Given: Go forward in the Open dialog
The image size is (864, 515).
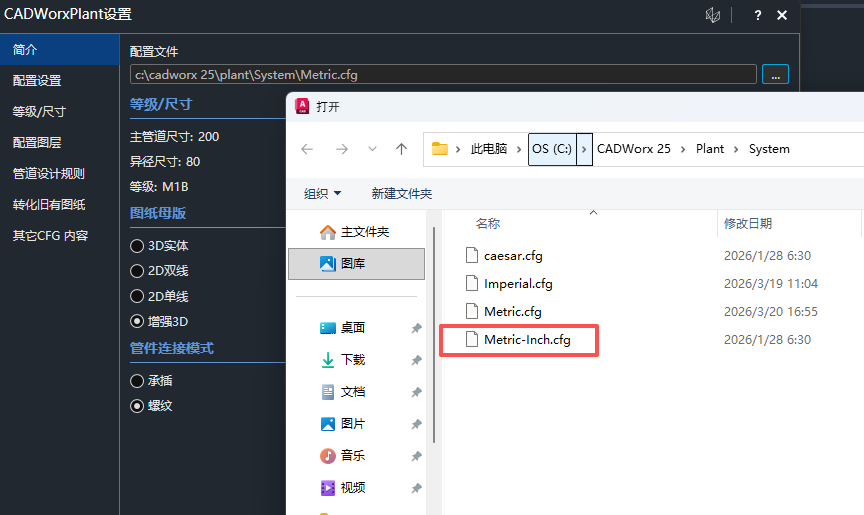Looking at the screenshot, I should coord(342,149).
